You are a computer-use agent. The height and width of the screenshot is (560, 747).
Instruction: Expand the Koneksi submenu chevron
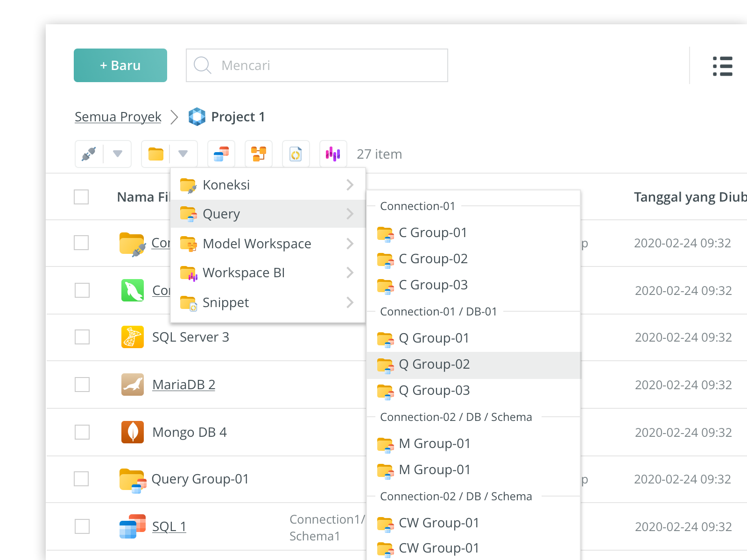350,185
